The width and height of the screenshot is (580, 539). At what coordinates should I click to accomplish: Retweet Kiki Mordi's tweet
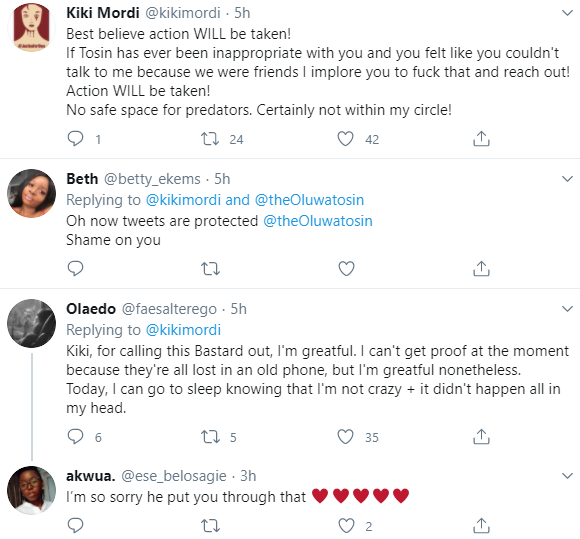210,139
